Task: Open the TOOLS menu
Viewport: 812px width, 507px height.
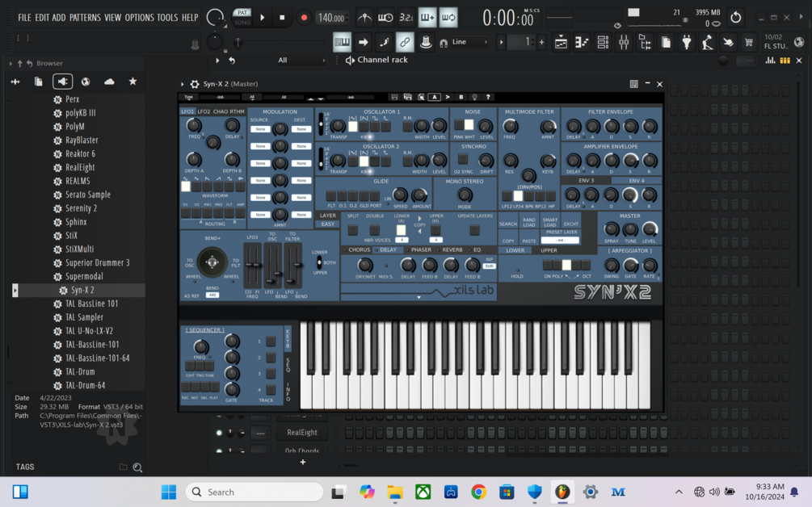Action: 167,18
